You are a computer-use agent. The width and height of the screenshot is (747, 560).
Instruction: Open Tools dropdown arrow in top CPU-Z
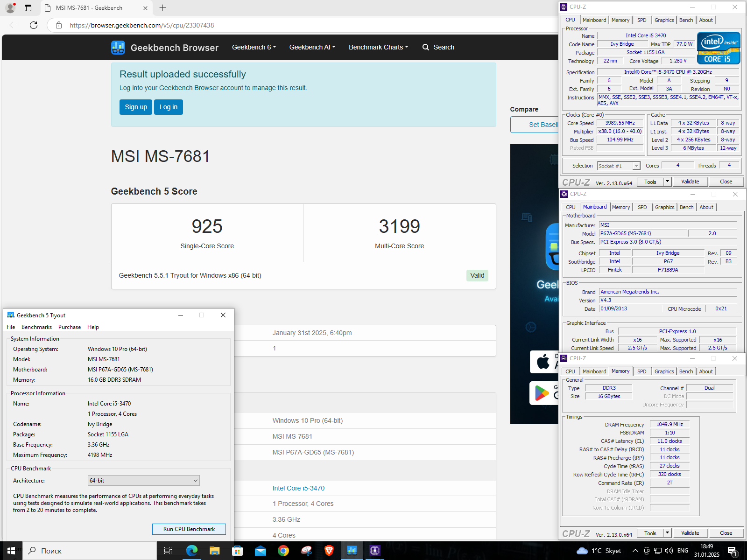click(668, 182)
